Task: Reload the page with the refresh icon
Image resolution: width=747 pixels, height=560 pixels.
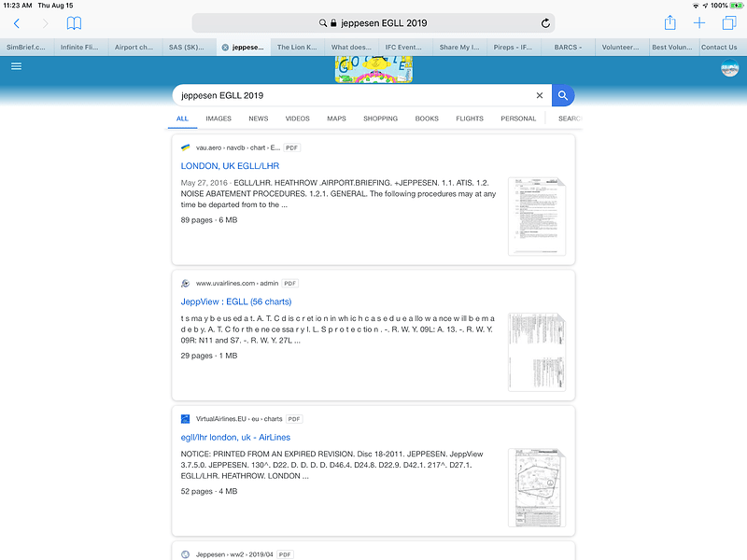Action: coord(545,22)
